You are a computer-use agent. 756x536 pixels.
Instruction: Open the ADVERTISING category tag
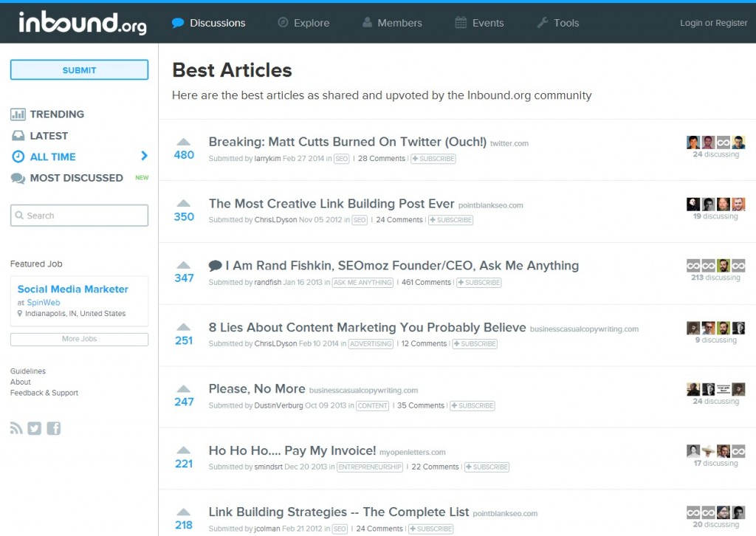point(371,344)
